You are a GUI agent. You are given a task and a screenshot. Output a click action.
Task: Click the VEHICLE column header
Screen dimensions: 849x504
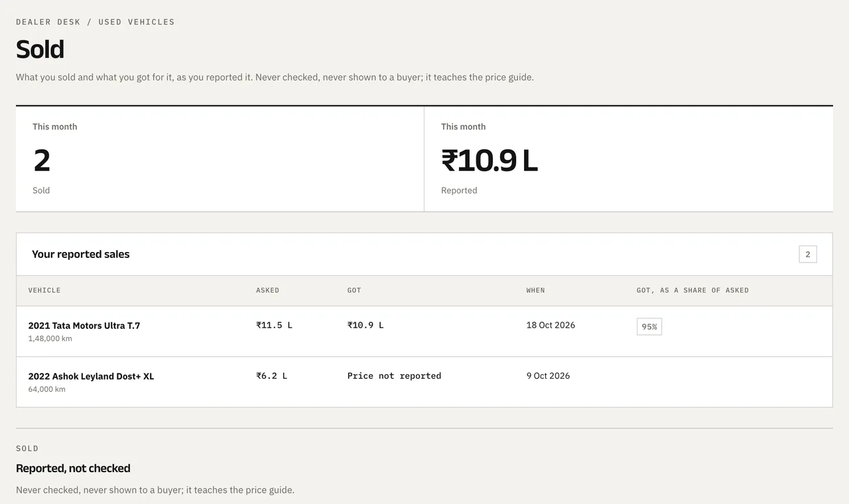pyautogui.click(x=44, y=290)
